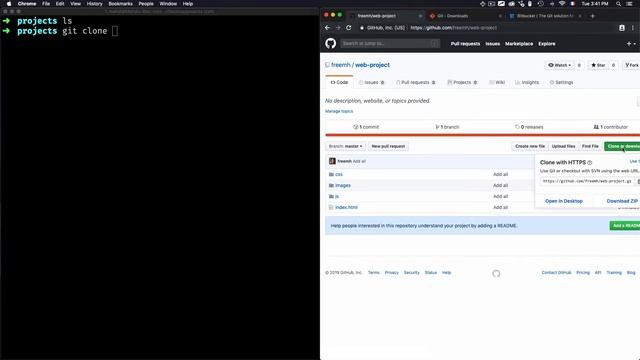Click freemh avatar in commit row
Image resolution: width=640 pixels, height=360 pixels.
coord(332,161)
